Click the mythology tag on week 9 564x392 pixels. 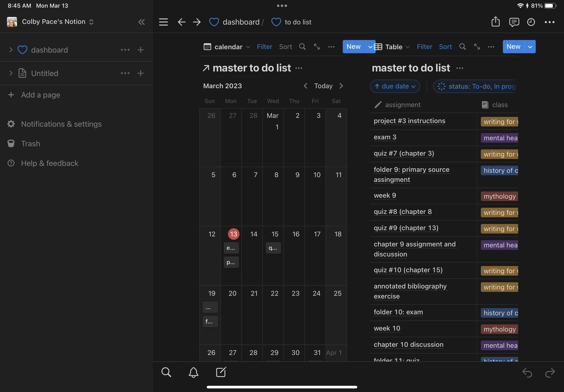[499, 196]
